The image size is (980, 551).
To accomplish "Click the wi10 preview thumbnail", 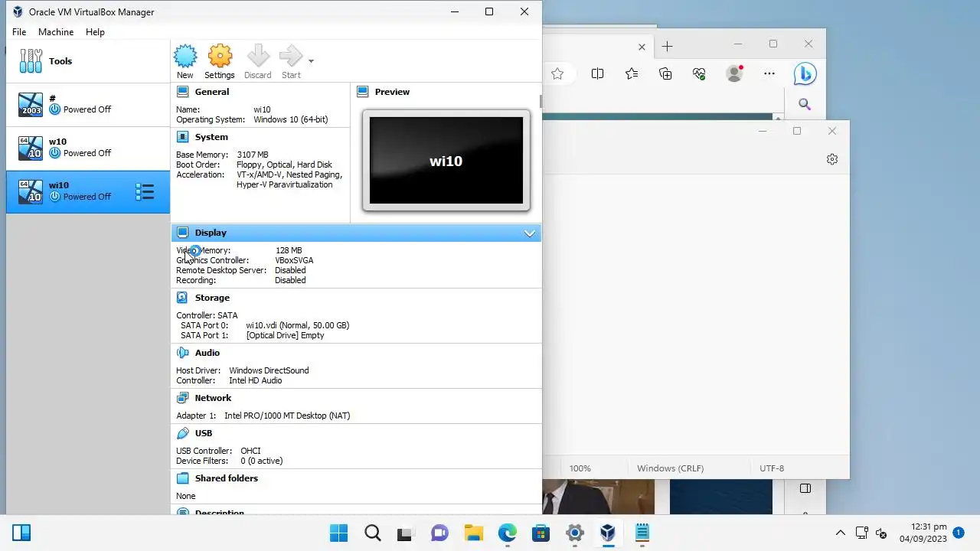I will point(446,160).
